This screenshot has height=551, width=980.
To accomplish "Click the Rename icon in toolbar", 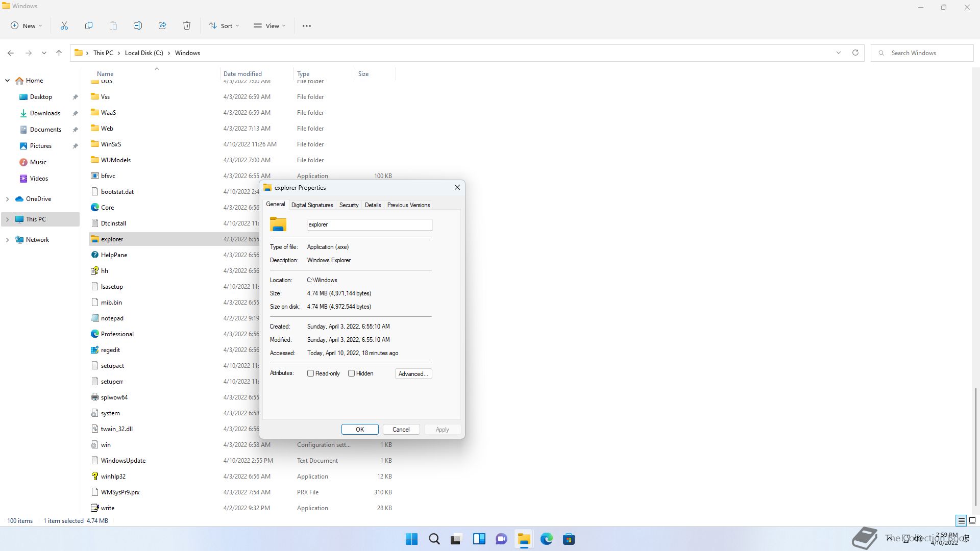I will pyautogui.click(x=138, y=26).
